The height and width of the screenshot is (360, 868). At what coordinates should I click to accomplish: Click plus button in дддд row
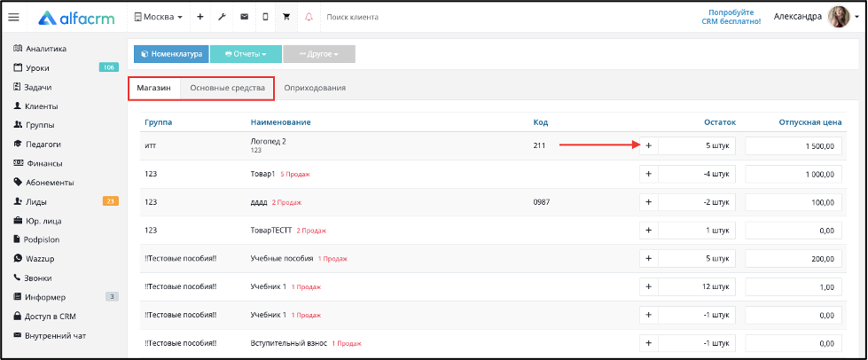649,202
